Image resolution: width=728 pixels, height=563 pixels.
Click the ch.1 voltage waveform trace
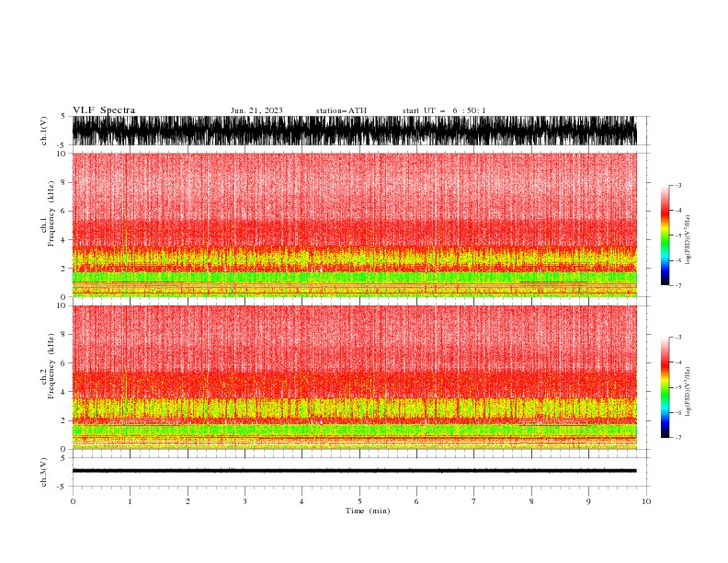[354, 131]
